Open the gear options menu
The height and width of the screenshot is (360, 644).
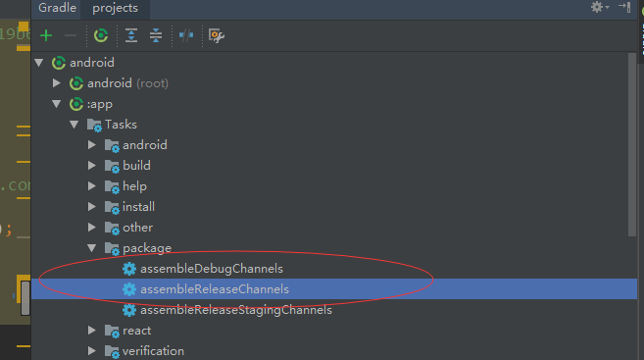[x=600, y=7]
